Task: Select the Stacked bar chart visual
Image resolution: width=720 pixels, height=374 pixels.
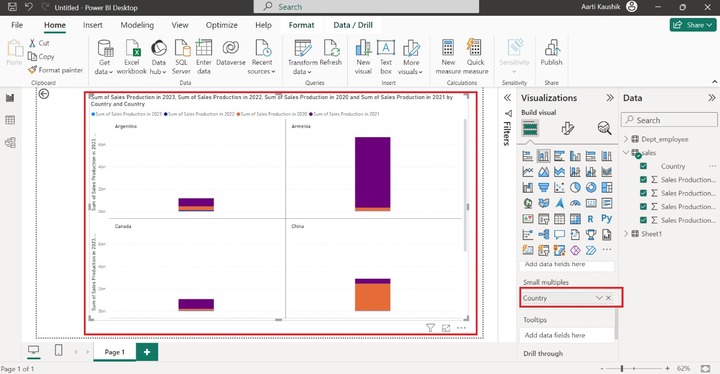Action: 528,156
